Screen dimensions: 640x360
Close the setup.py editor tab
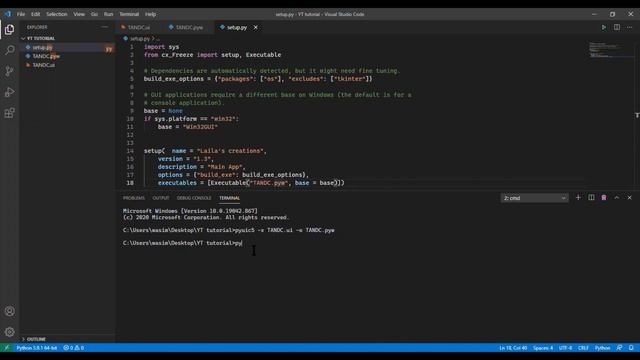pyautogui.click(x=256, y=27)
